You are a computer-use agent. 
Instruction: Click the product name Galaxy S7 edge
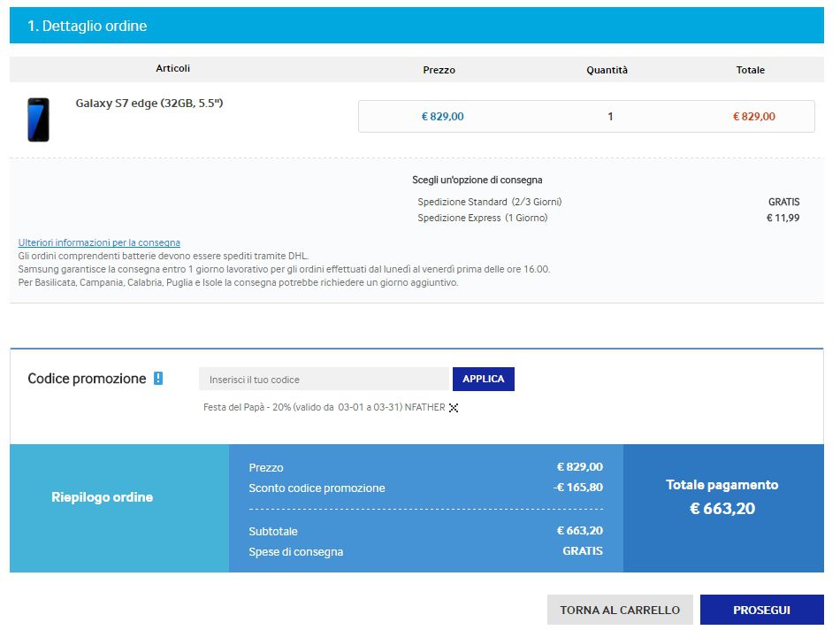pos(149,104)
